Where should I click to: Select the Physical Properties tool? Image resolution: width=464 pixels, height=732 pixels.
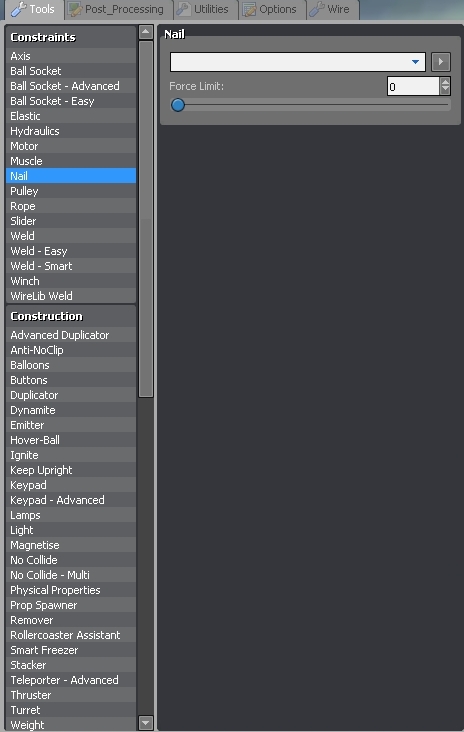coord(71,590)
